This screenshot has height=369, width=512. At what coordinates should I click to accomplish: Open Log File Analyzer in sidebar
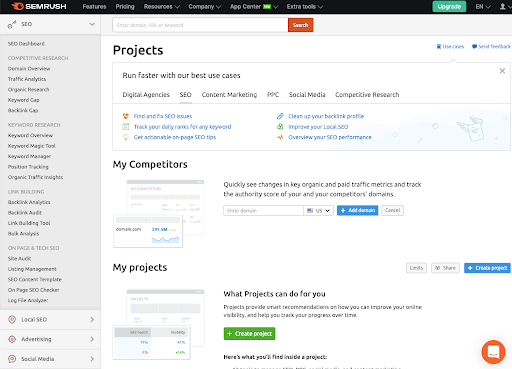tap(28, 300)
